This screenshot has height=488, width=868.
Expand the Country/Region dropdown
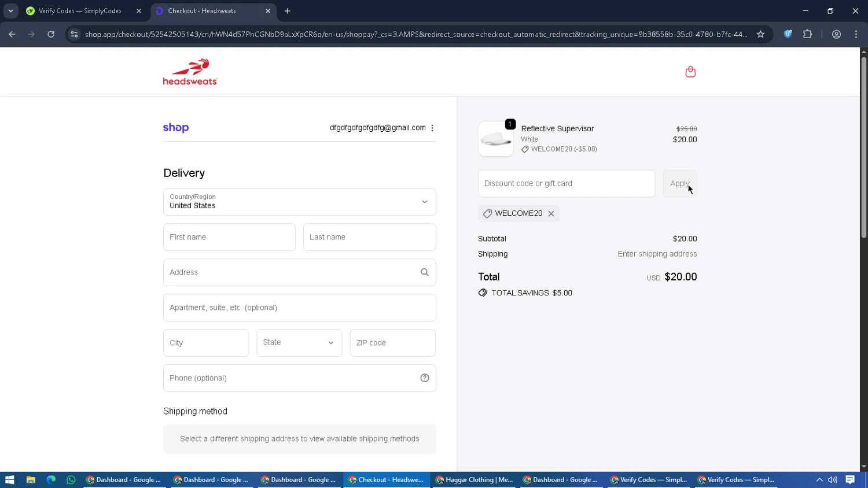point(299,202)
